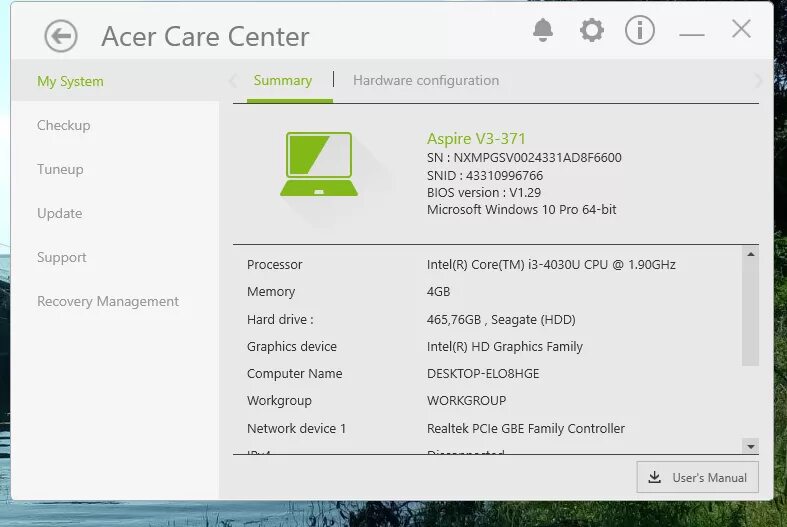Click the green laptop illustration
The width and height of the screenshot is (787, 527).
pos(319,164)
